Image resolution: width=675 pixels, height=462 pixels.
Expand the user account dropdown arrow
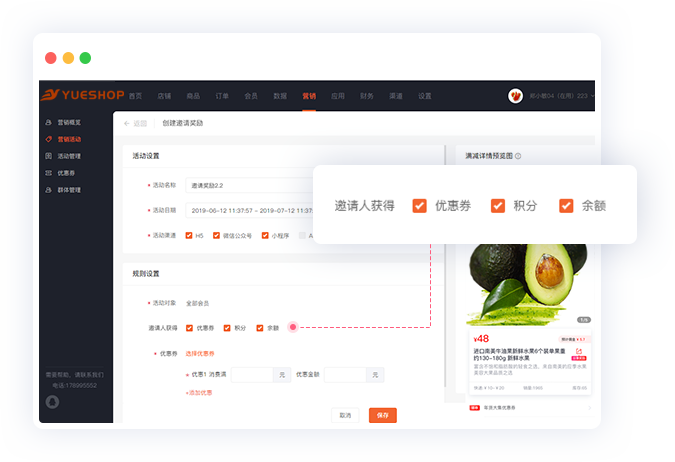pos(593,96)
